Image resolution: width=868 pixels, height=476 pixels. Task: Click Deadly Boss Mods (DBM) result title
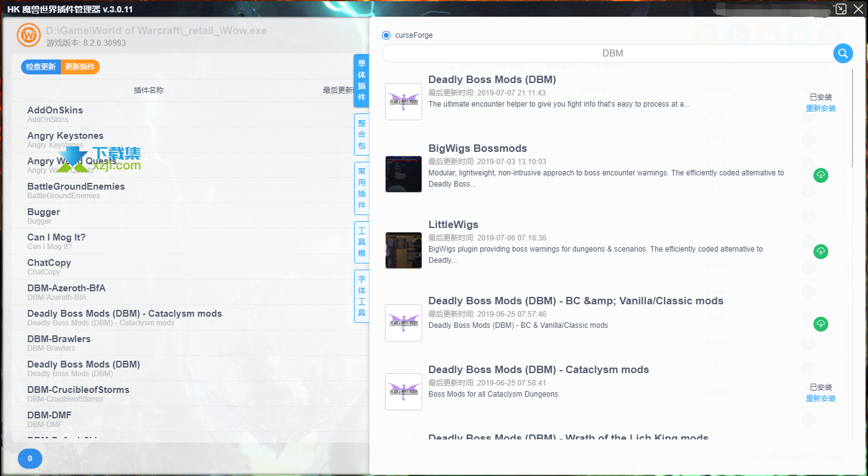tap(492, 80)
